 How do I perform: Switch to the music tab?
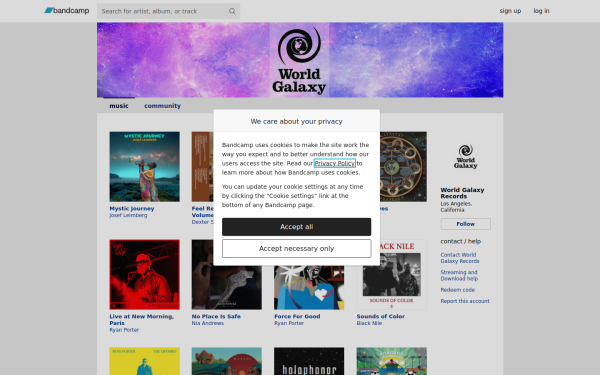coord(119,106)
